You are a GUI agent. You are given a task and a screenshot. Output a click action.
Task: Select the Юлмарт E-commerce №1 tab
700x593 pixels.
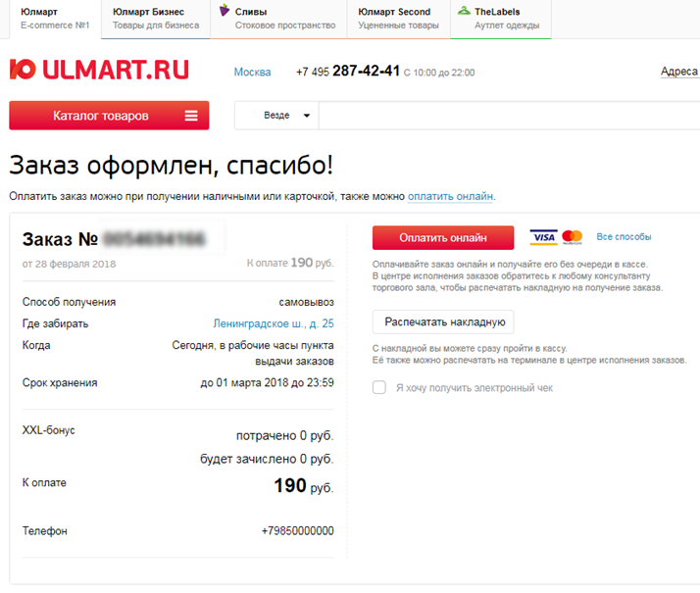click(55, 19)
